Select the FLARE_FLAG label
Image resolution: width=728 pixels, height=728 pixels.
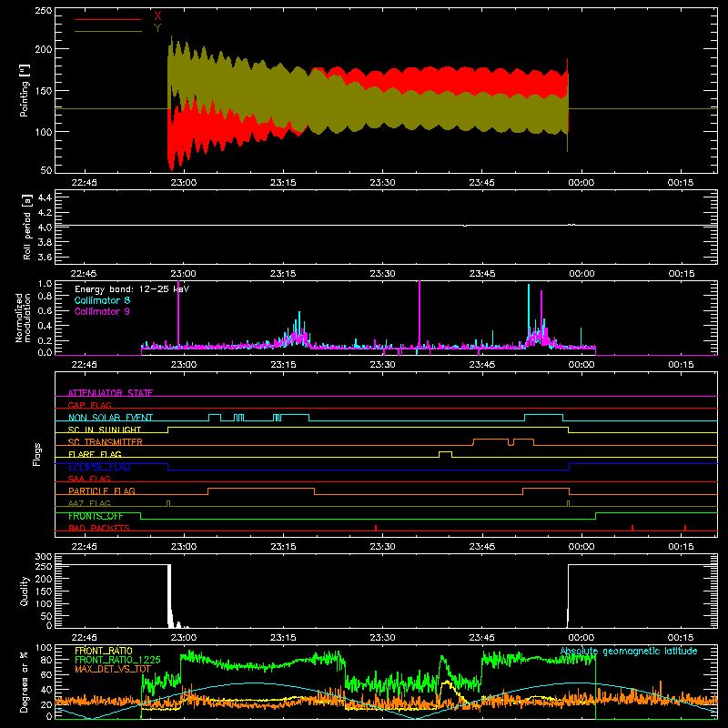click(x=95, y=454)
